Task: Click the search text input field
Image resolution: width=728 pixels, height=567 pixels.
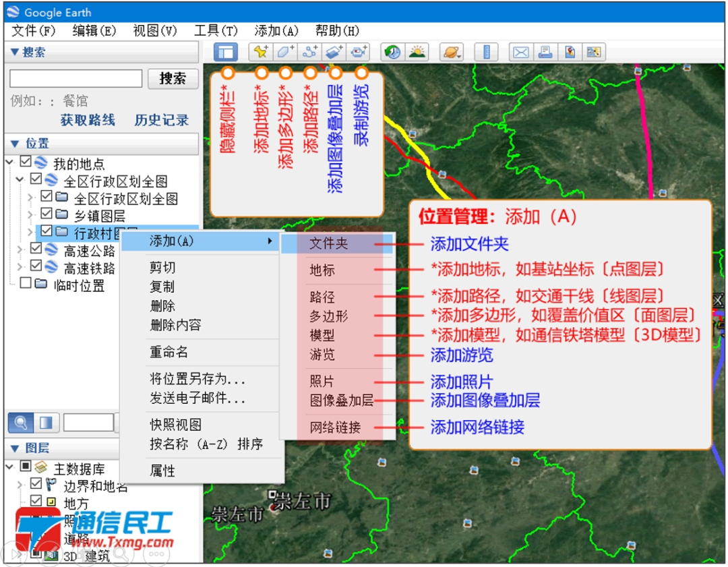Action: (x=76, y=78)
